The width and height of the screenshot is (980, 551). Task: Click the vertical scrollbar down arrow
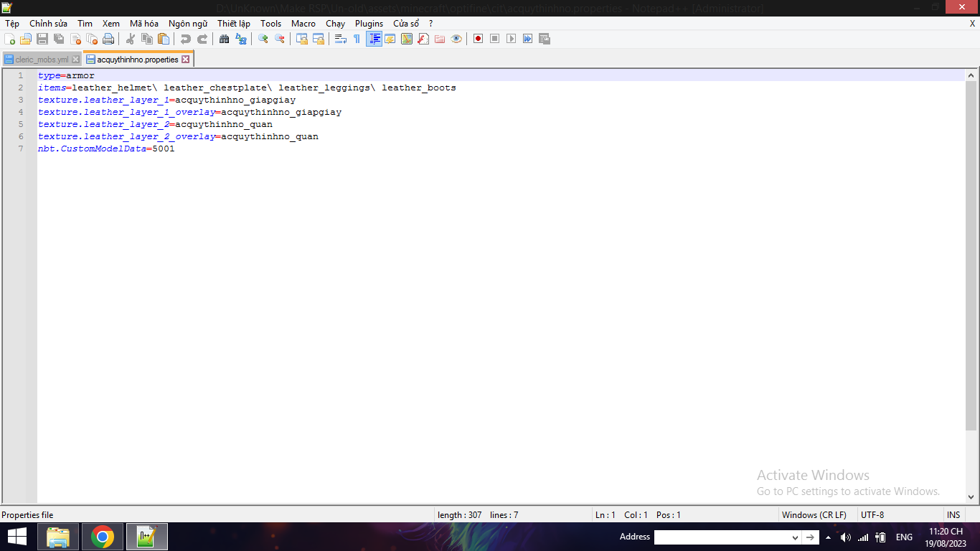click(972, 497)
